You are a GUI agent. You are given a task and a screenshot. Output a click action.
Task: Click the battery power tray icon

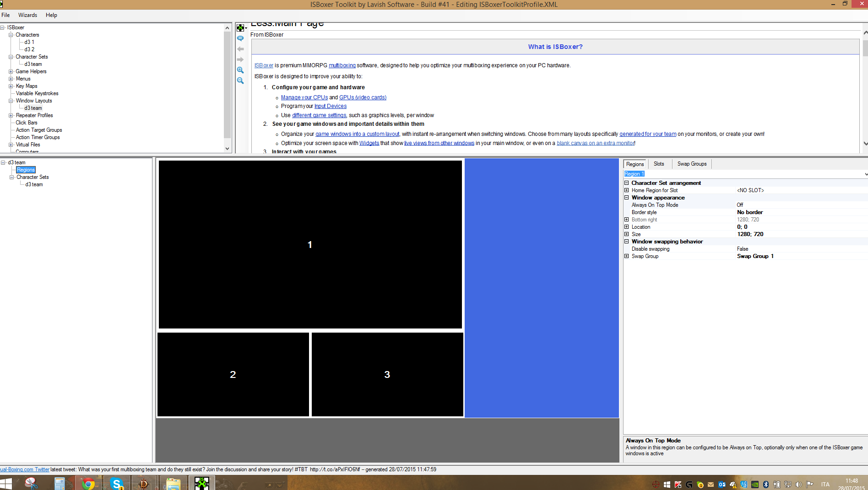click(777, 485)
